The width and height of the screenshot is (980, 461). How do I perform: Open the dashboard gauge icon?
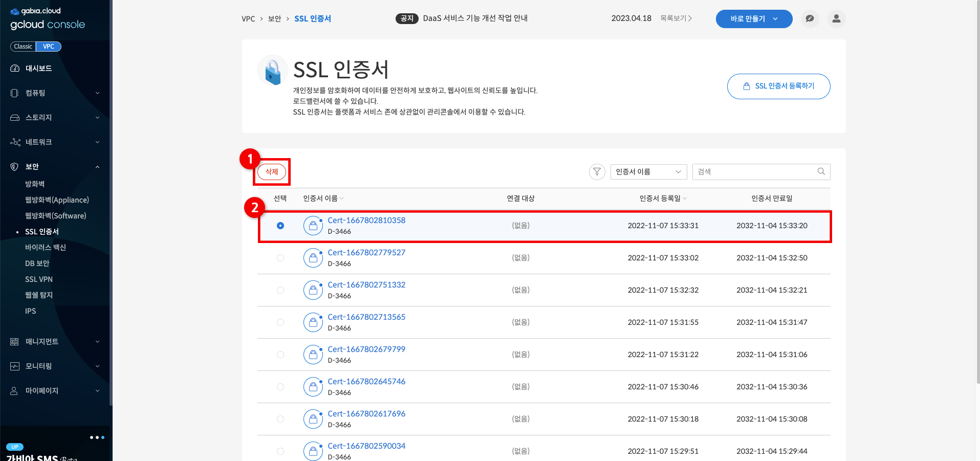coord(15,69)
